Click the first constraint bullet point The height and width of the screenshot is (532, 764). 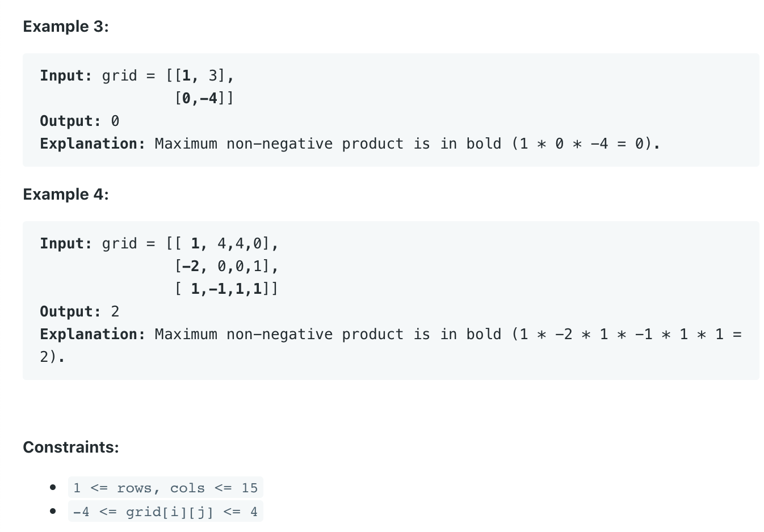coord(53,487)
